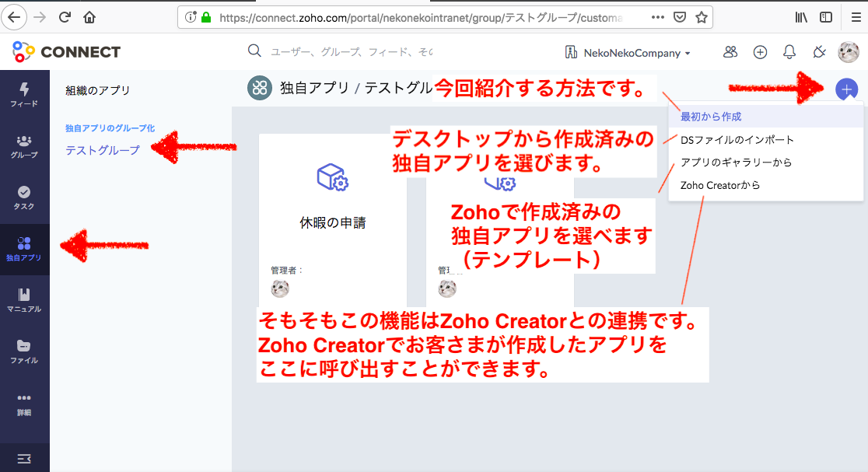Click the blue plus add-app button
868x472 pixels.
[846, 89]
